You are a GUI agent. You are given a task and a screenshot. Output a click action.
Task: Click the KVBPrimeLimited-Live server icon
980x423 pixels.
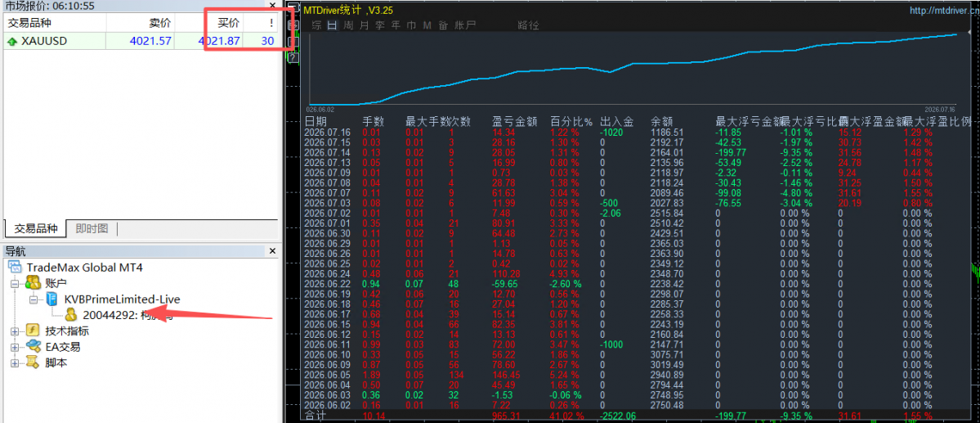pos(53,299)
